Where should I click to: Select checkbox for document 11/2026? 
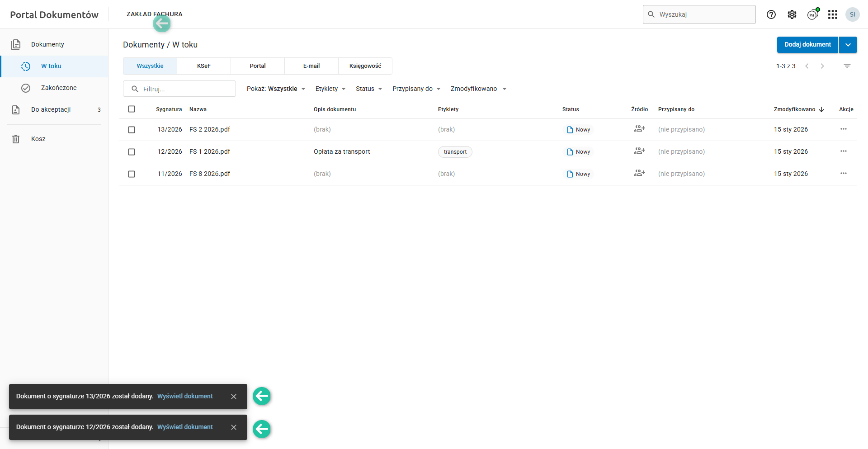click(x=132, y=174)
